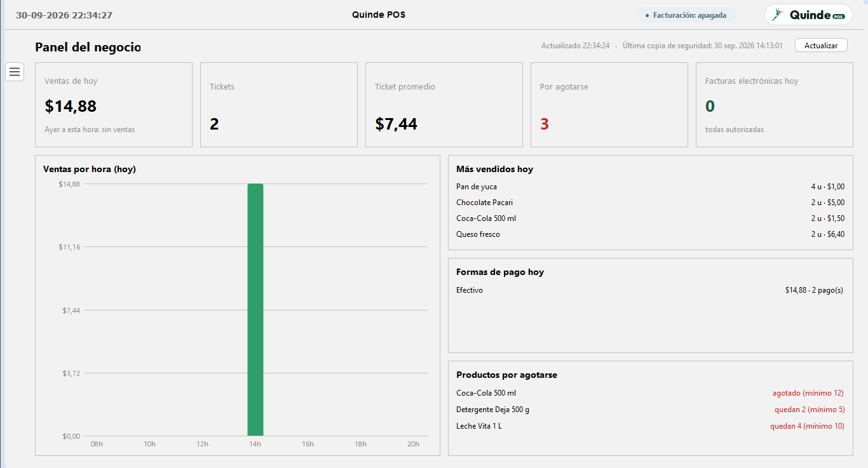Click the $3,72 y-axis label
Screen dimensions: 868x468
coord(71,373)
